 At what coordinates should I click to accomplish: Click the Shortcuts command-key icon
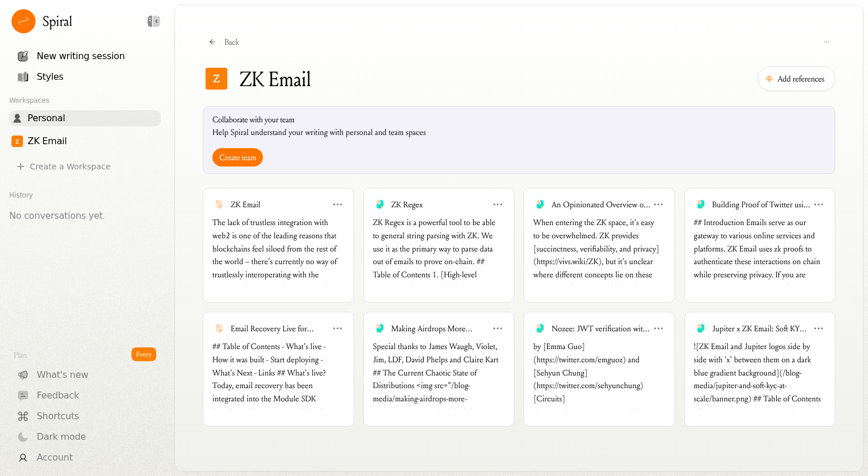click(23, 416)
